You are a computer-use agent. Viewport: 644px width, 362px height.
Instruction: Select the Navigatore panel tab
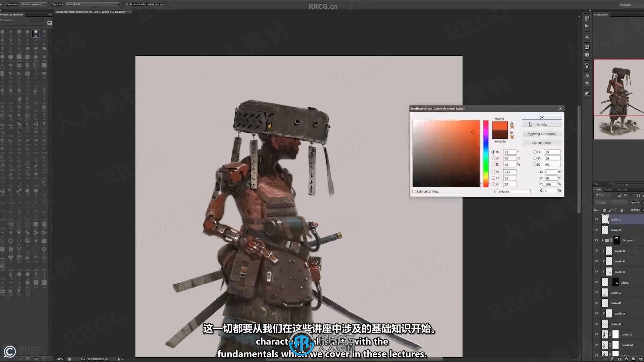pyautogui.click(x=601, y=15)
